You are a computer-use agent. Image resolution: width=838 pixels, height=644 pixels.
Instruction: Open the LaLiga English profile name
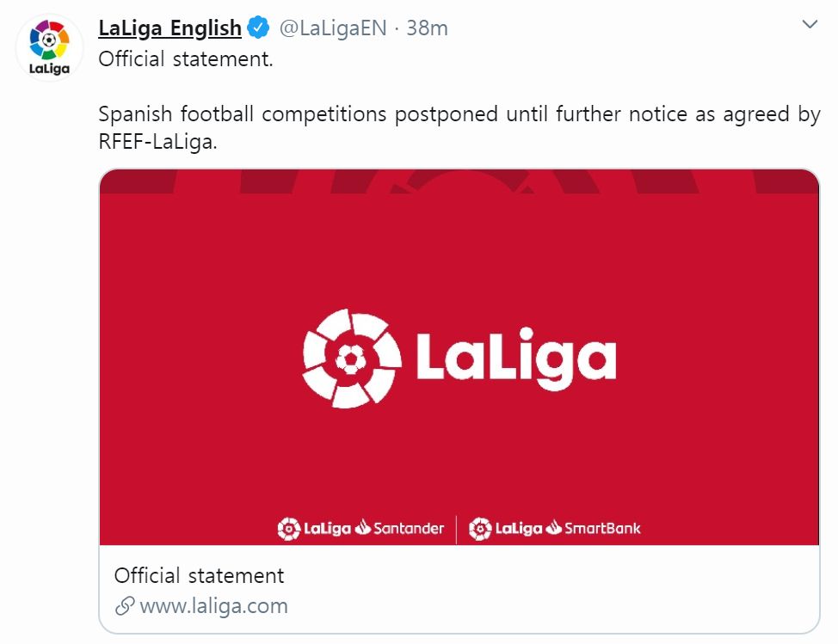[x=169, y=28]
